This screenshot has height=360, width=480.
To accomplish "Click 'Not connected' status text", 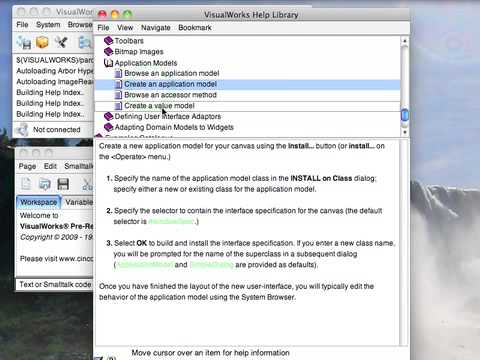I will click(57, 130).
